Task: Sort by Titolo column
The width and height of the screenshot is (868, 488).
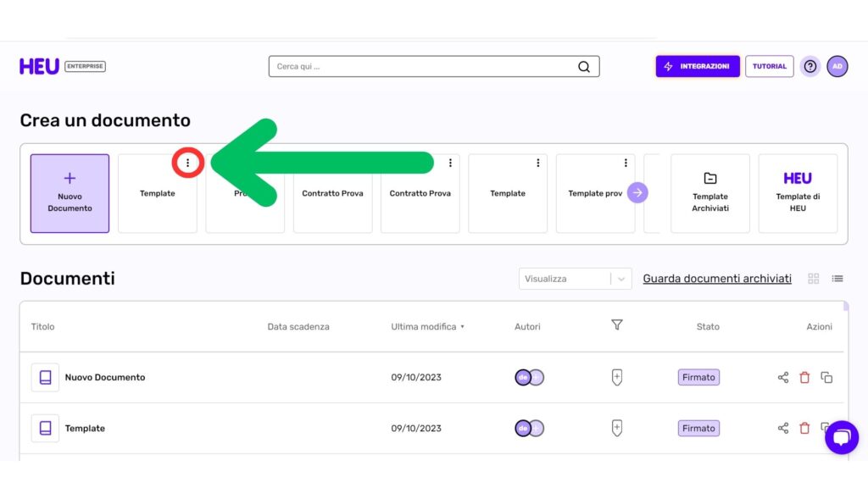Action: click(42, 326)
